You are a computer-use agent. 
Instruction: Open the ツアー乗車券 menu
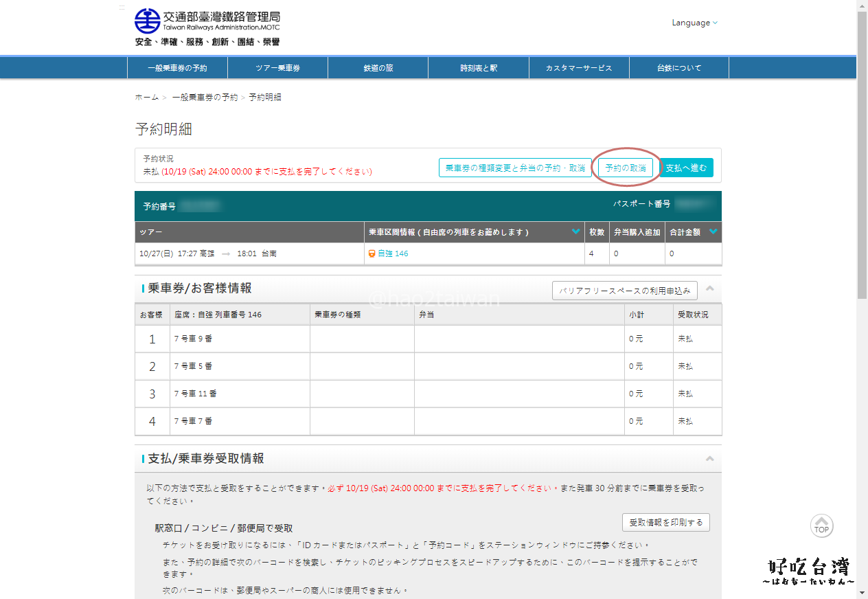pyautogui.click(x=277, y=68)
